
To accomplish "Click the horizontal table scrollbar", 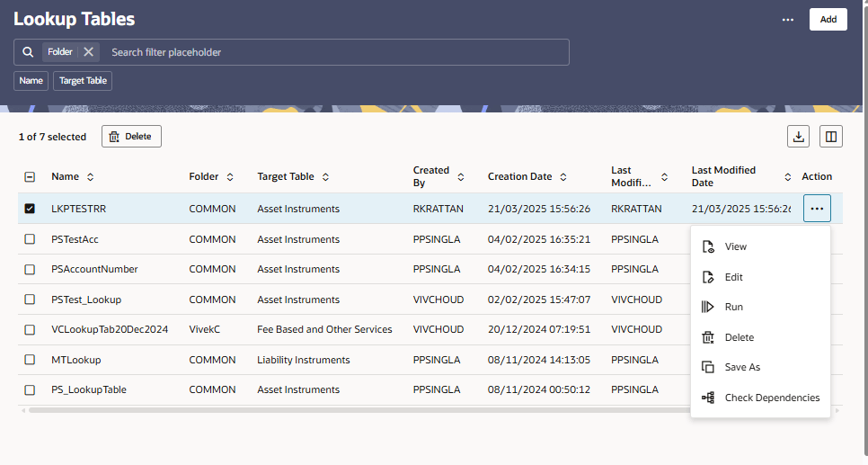I will pos(359,411).
